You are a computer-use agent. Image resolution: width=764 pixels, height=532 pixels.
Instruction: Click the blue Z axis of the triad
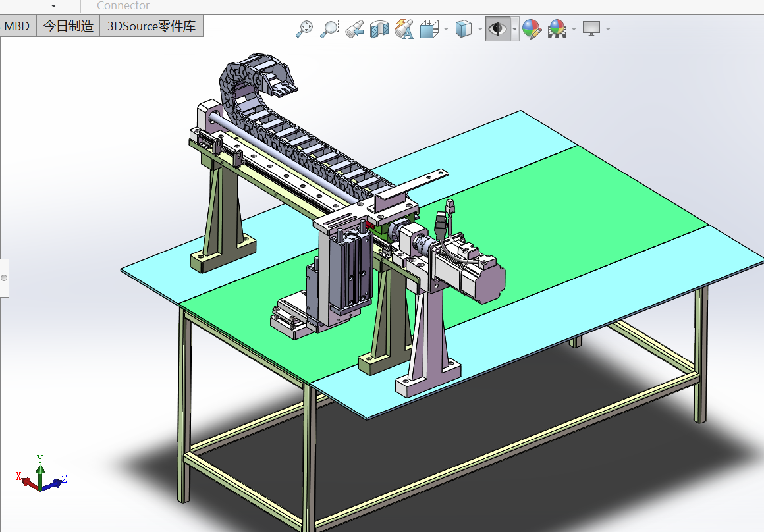pos(55,483)
